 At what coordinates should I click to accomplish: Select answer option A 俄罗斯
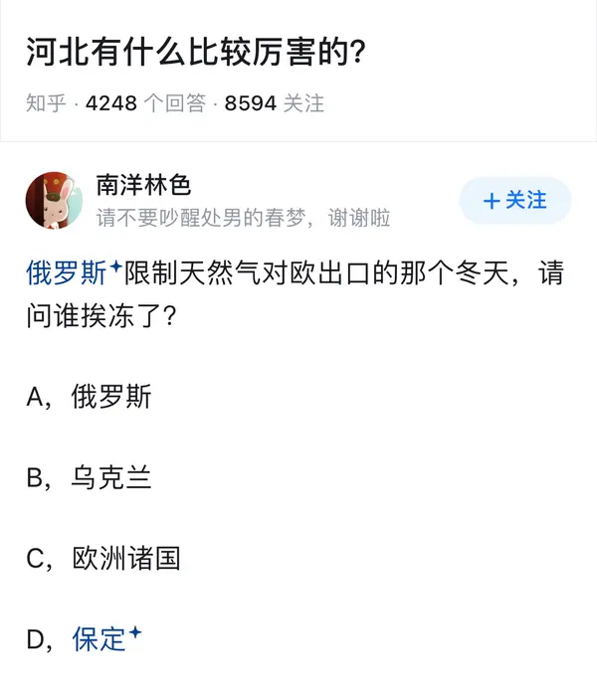(89, 396)
